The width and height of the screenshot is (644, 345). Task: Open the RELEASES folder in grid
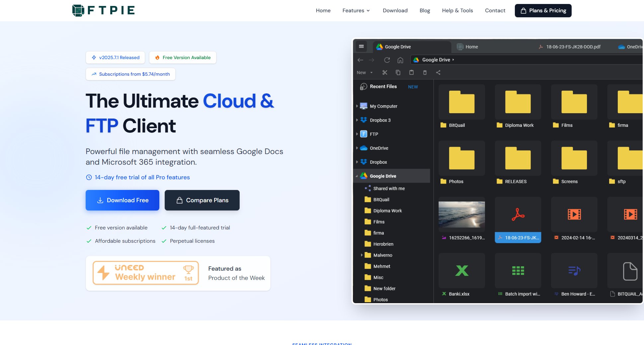pos(518,158)
